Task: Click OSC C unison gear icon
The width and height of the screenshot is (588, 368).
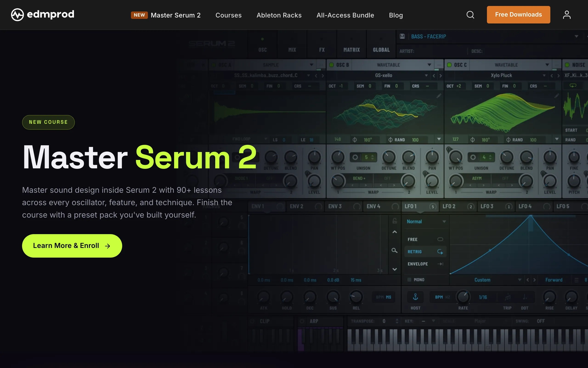Action: [473, 157]
